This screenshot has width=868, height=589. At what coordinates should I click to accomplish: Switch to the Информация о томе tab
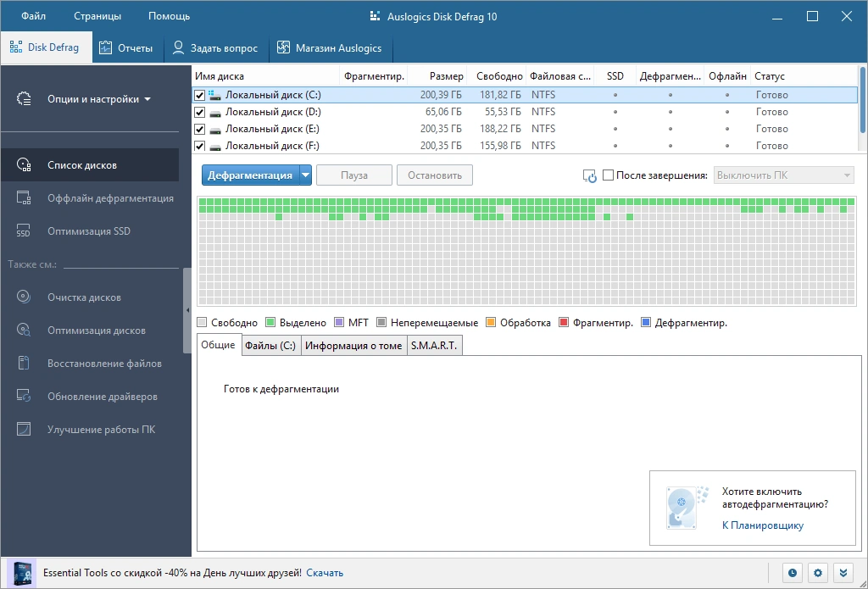353,346
